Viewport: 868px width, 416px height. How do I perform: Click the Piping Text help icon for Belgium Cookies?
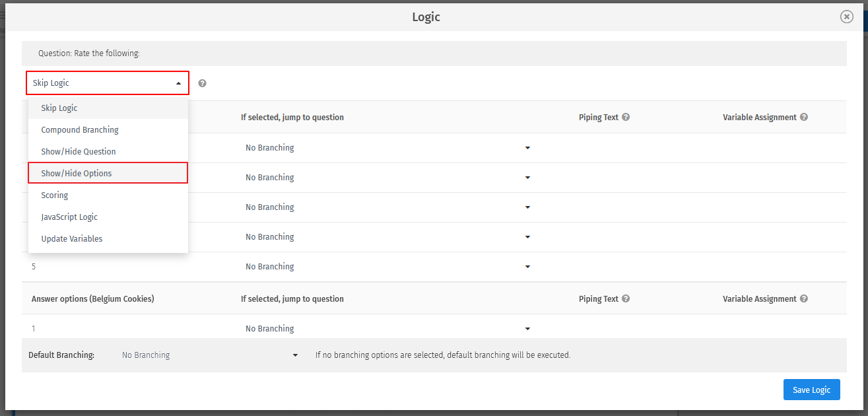point(626,298)
